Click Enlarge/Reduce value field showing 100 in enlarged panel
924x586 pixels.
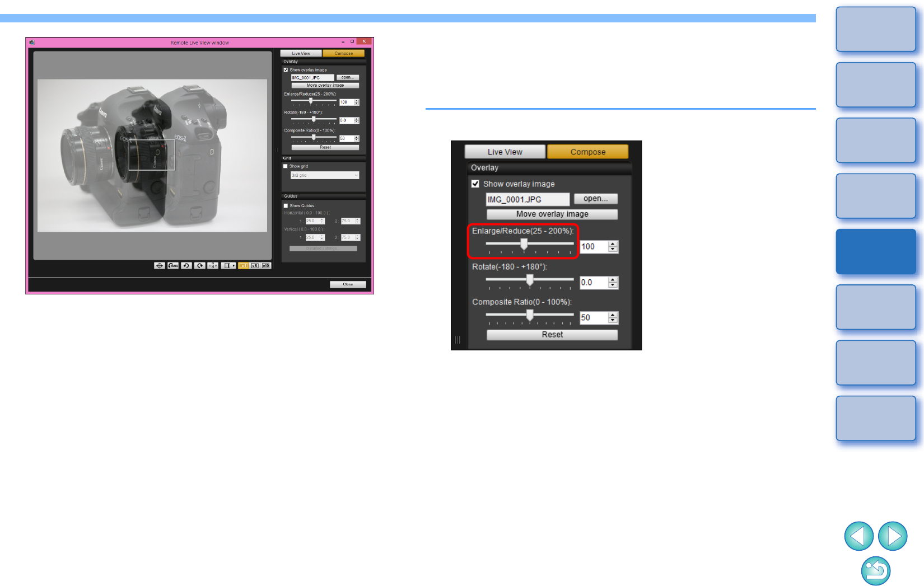pos(594,246)
